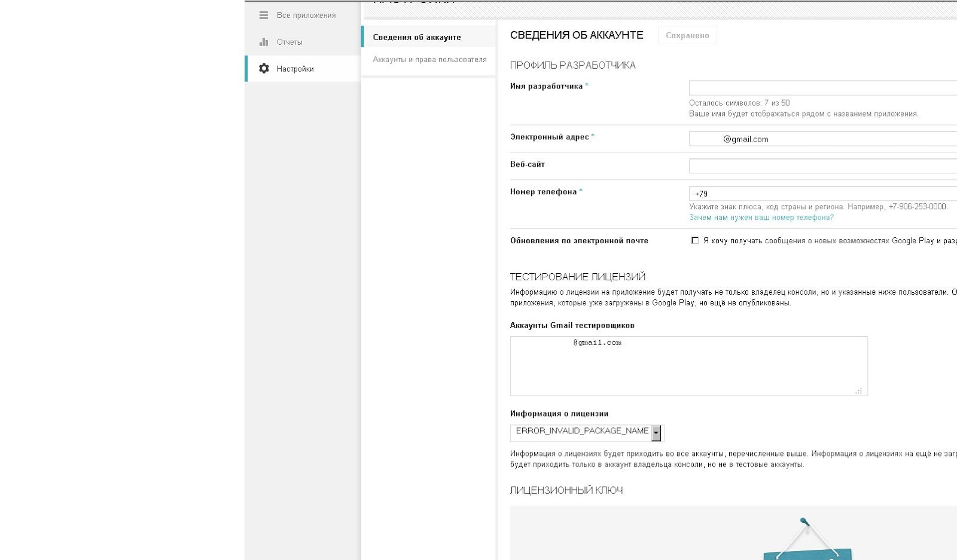This screenshot has height=560, width=957.
Task: Click the license dropdown arrow button
Action: (x=656, y=432)
